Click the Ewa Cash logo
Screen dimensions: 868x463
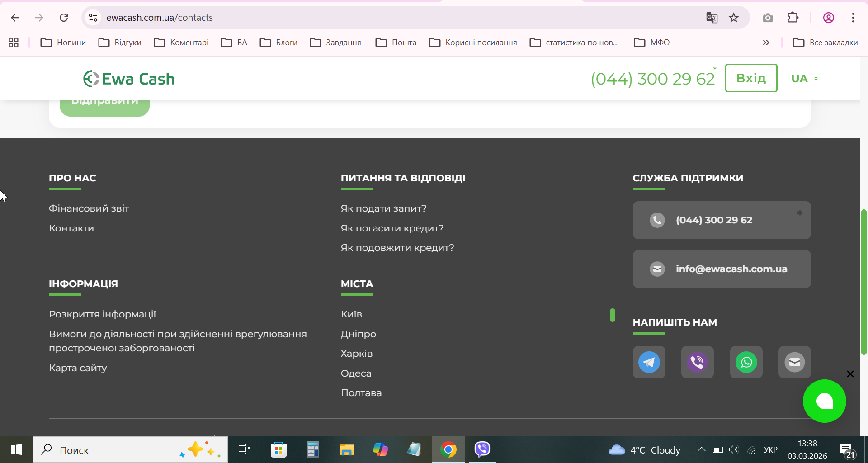pyautogui.click(x=129, y=79)
